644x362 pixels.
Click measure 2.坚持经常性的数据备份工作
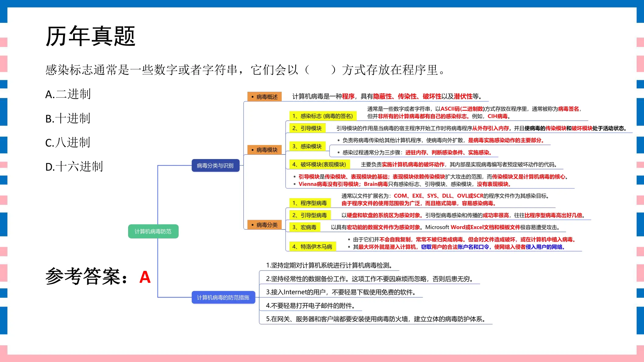[370, 279]
